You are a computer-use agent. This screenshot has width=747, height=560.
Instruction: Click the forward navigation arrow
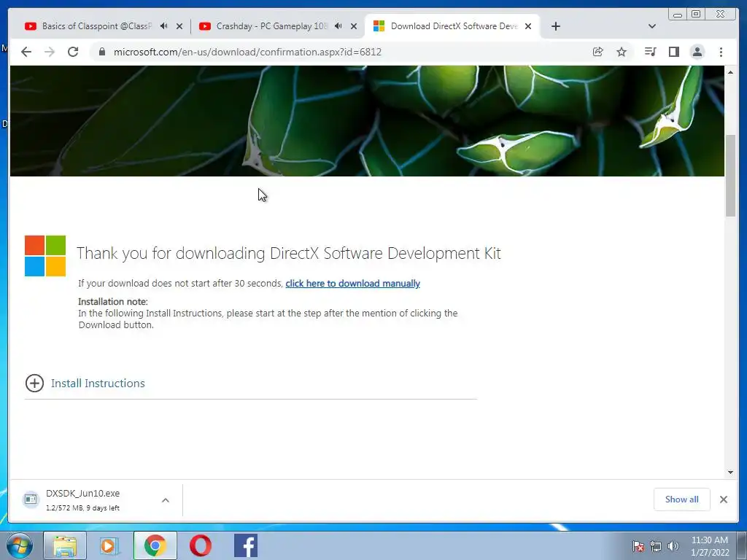50,52
